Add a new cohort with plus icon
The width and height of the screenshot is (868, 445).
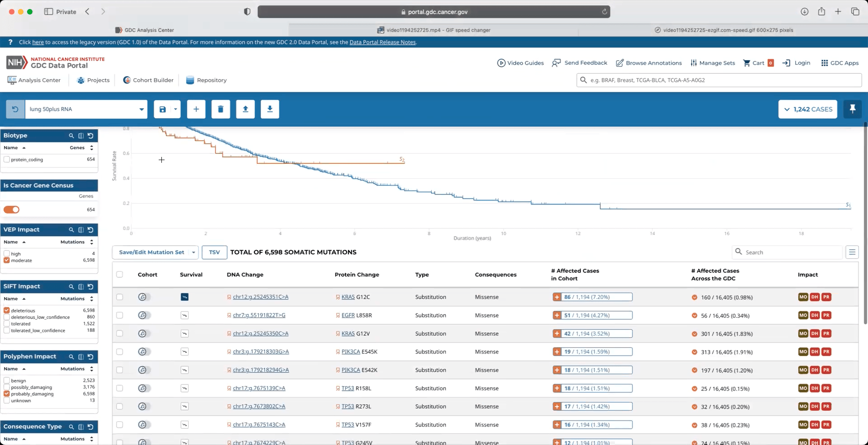[x=196, y=109]
